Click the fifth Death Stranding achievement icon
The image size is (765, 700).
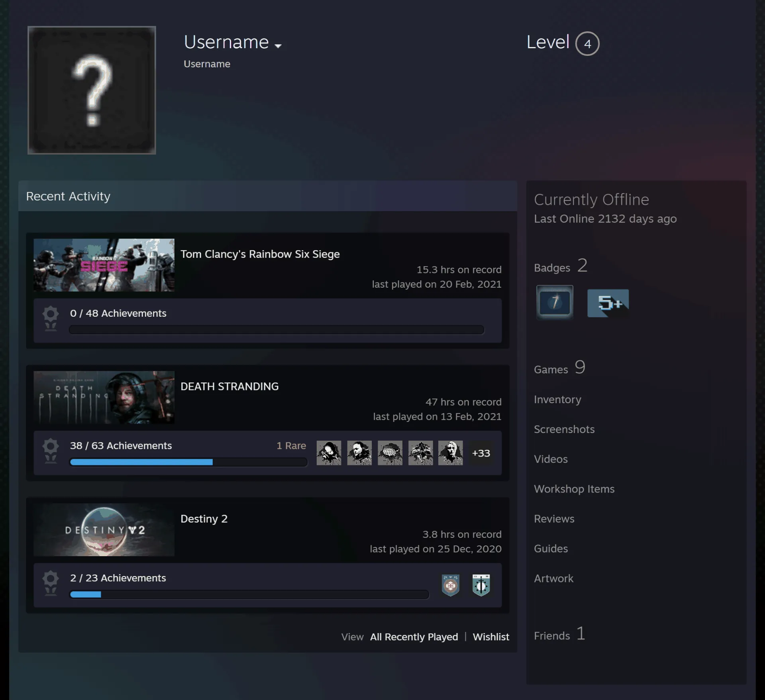[451, 453]
